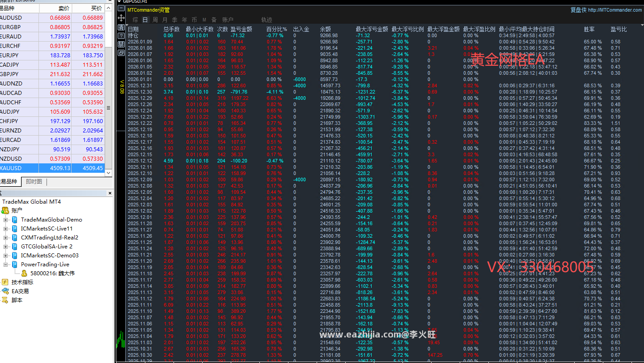The image size is (644, 363).
Task: Open the 轨迹 track tab
Action: click(x=267, y=20)
